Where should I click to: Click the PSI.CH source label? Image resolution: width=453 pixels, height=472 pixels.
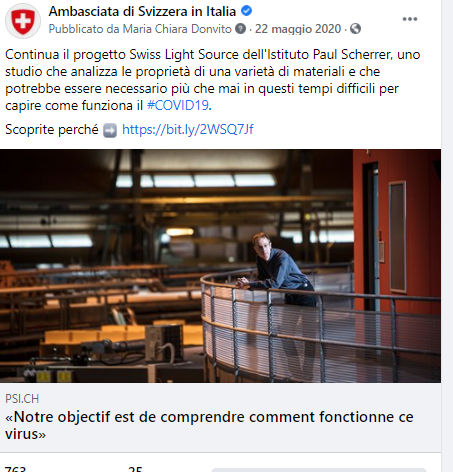pos(22,399)
